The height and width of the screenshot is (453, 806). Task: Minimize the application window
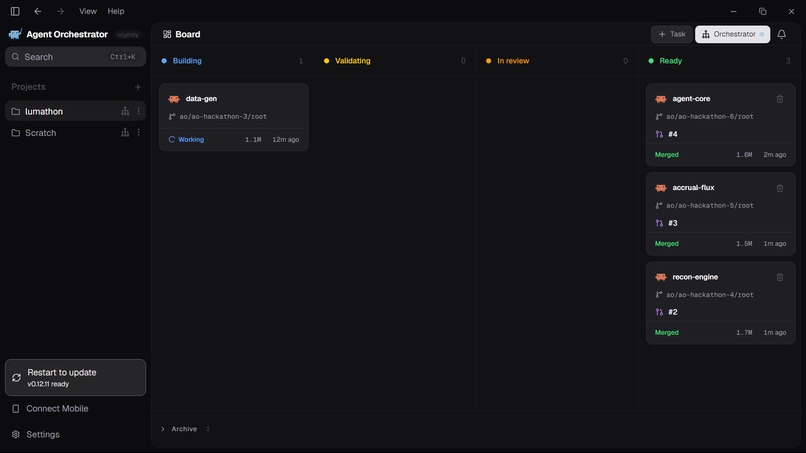(x=734, y=11)
